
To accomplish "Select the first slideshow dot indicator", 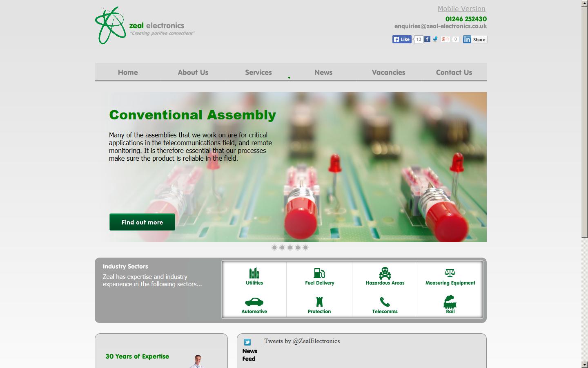I will point(274,247).
